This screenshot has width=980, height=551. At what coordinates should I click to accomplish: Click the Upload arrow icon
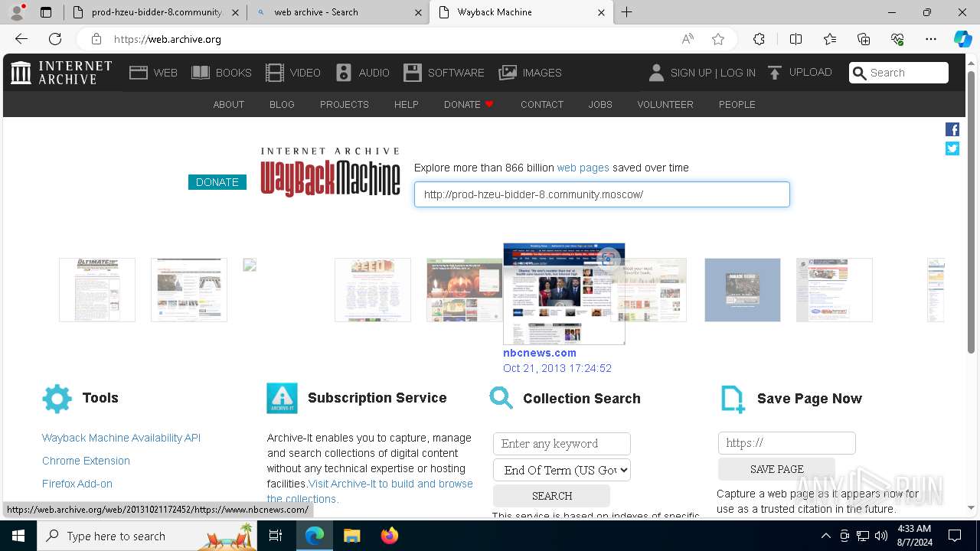775,73
